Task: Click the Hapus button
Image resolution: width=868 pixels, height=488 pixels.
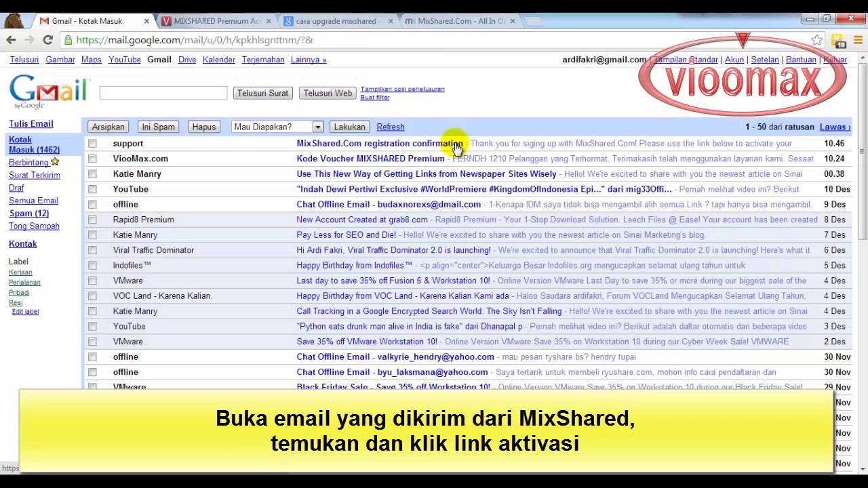Action: point(203,127)
